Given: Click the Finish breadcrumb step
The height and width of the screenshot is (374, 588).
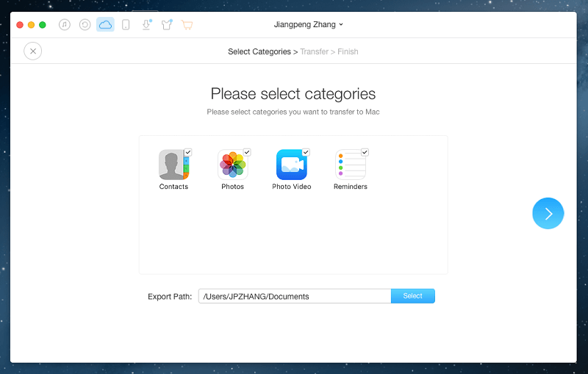Looking at the screenshot, I should coord(348,51).
